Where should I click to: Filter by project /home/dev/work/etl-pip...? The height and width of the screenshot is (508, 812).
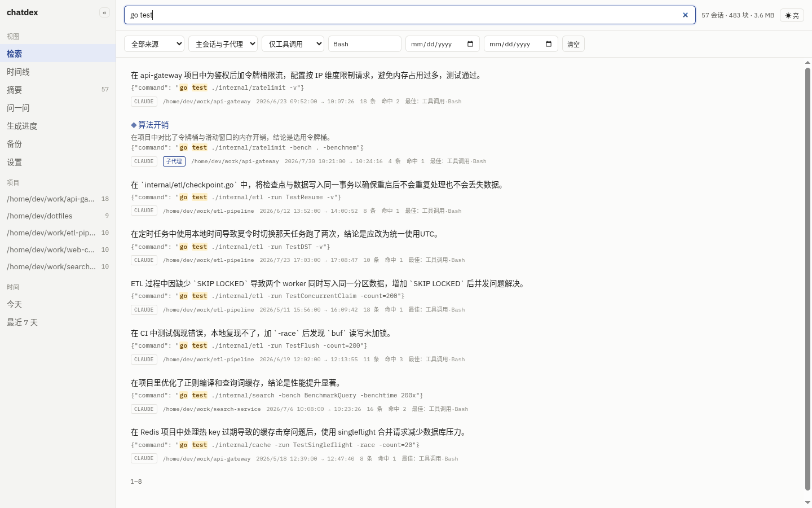point(58,233)
